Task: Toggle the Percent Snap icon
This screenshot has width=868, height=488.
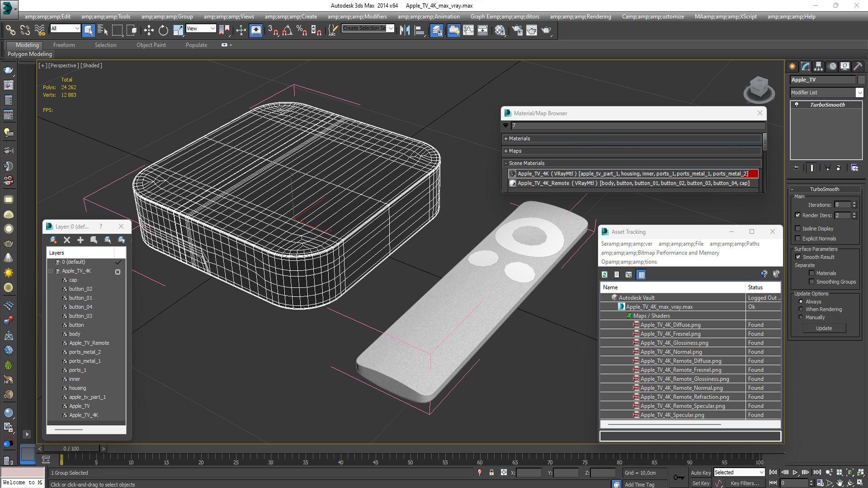Action: pos(302,30)
